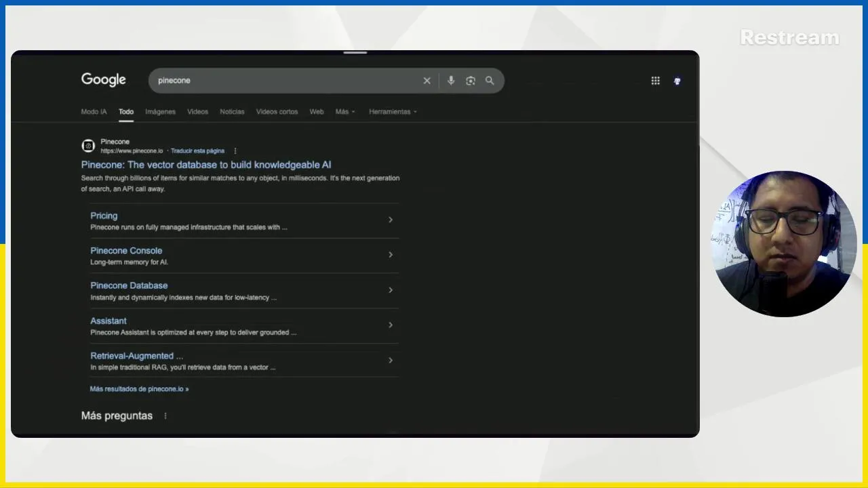Viewport: 868px width, 488px height.
Task: Click chevron on the Assistant row
Action: point(391,325)
